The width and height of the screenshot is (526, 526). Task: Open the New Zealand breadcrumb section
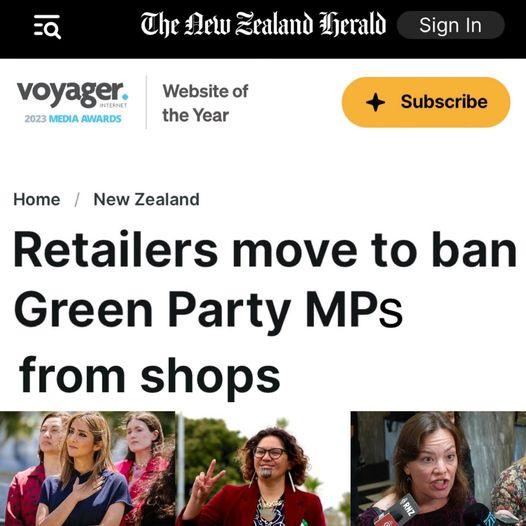coord(147,200)
